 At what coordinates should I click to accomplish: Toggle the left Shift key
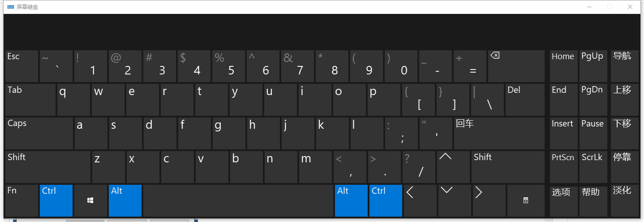coord(48,167)
